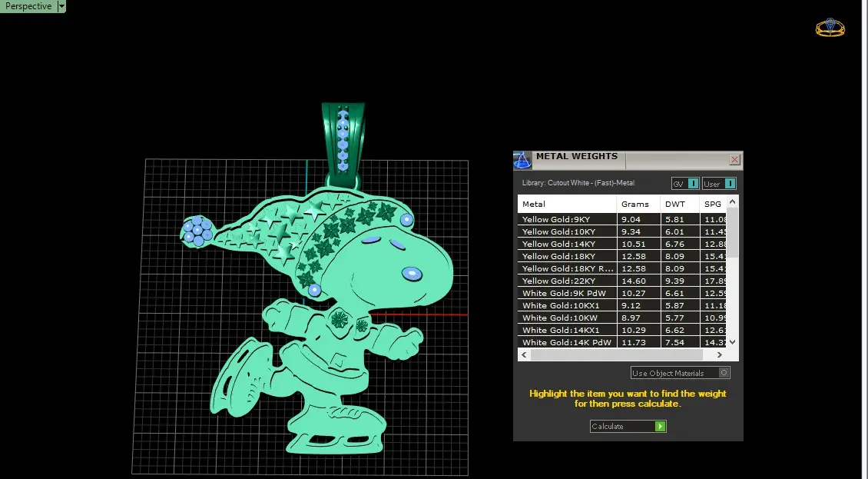Select the Yellow Gold:14KY row
The height and width of the screenshot is (479, 868).
click(x=621, y=244)
